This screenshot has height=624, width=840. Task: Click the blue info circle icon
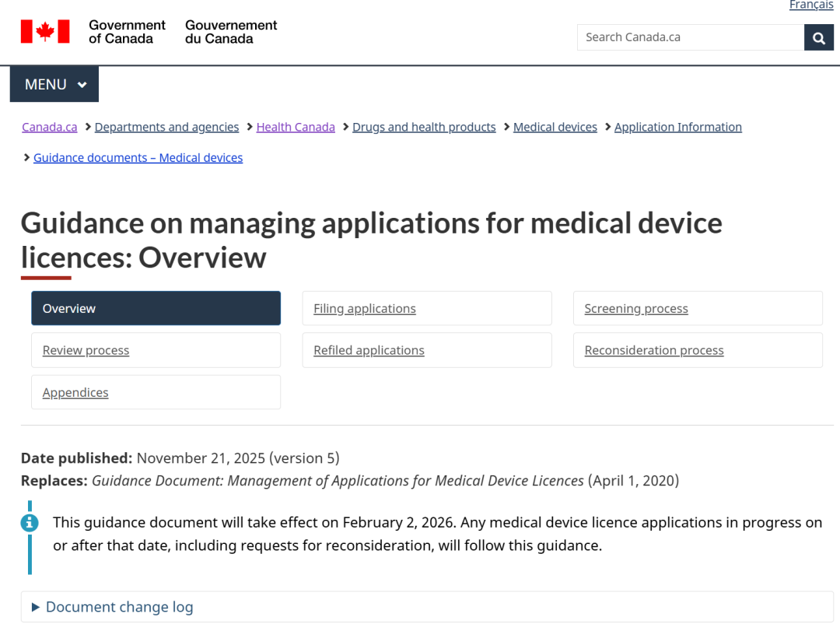point(30,523)
